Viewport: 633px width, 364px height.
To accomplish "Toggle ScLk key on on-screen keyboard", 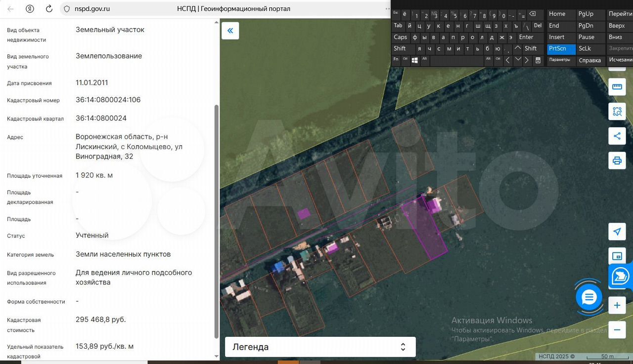I will (x=585, y=48).
